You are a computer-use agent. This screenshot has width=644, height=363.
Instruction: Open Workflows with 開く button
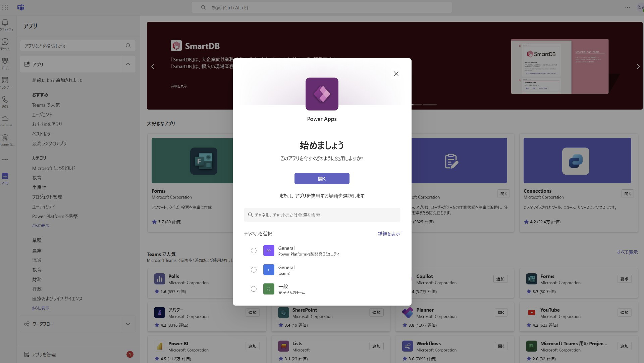point(501,346)
